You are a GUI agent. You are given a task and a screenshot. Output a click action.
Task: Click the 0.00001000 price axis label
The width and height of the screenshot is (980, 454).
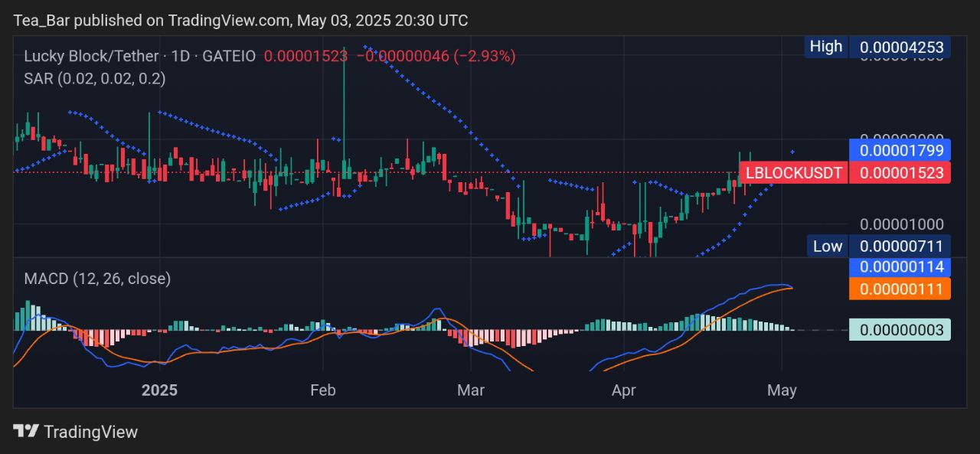pyautogui.click(x=901, y=224)
